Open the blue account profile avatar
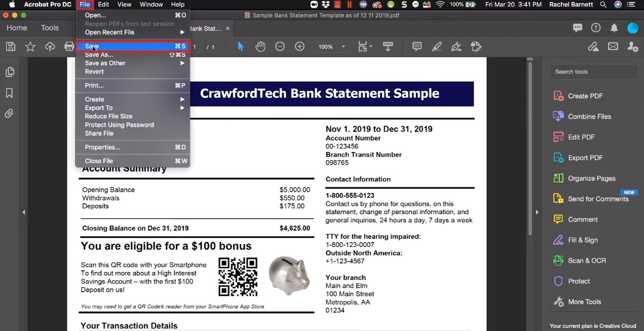This screenshot has width=644, height=331. [x=633, y=28]
